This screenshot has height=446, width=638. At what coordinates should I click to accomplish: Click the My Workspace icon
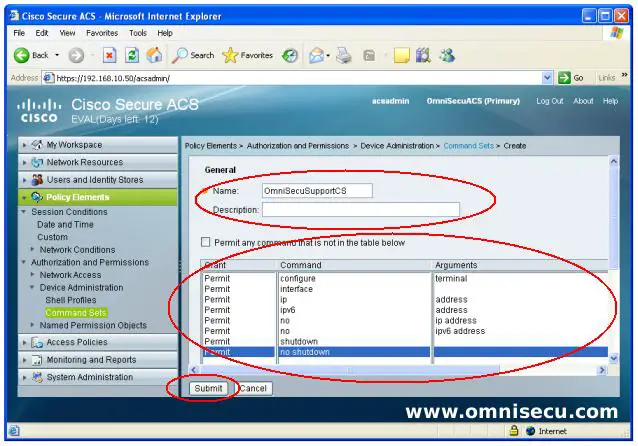pyautogui.click(x=37, y=144)
